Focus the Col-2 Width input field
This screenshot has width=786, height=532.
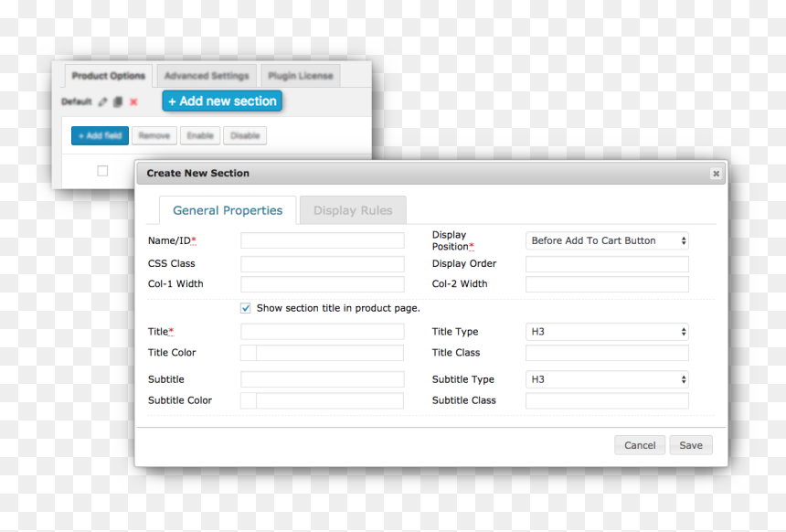(x=607, y=284)
